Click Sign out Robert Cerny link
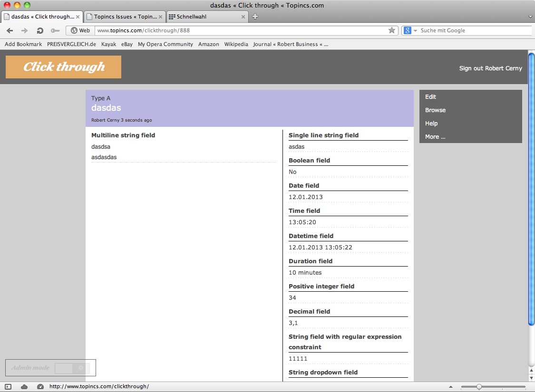535x392 pixels. pyautogui.click(x=490, y=68)
